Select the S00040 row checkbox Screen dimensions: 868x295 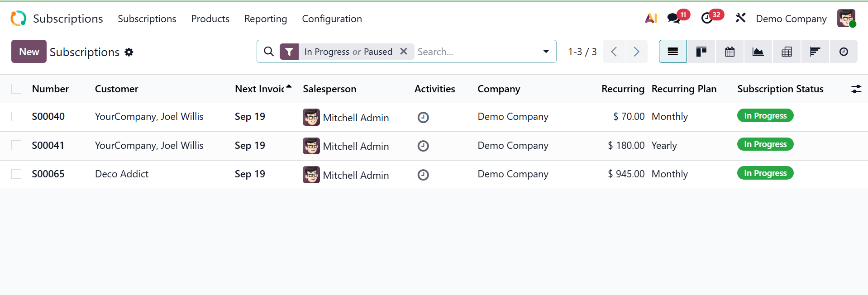coord(16,117)
